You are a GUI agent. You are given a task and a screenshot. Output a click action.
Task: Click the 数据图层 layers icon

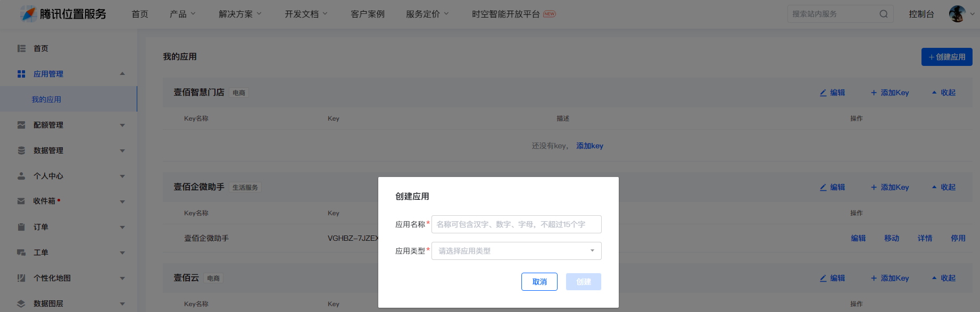[x=21, y=303]
